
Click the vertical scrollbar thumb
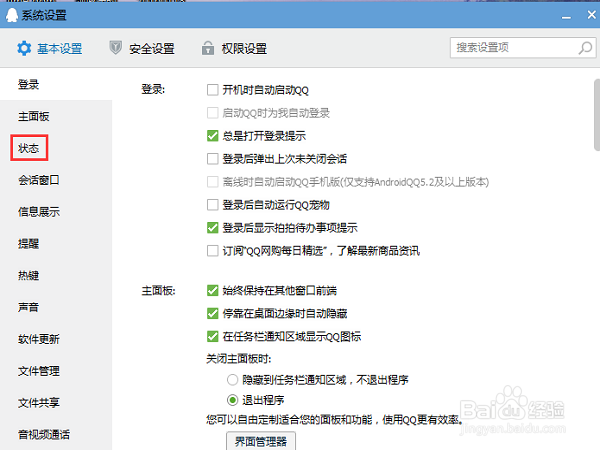point(597,115)
